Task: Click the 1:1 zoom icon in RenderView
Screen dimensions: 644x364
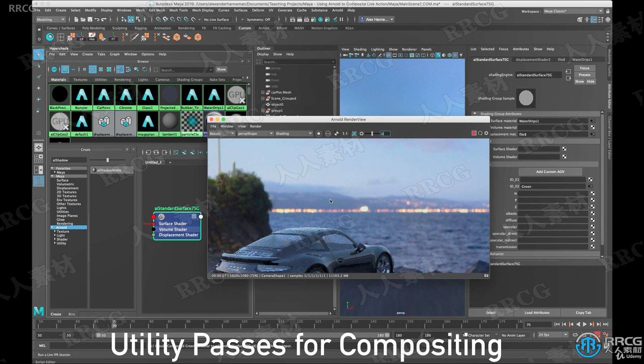Action: tap(345, 133)
